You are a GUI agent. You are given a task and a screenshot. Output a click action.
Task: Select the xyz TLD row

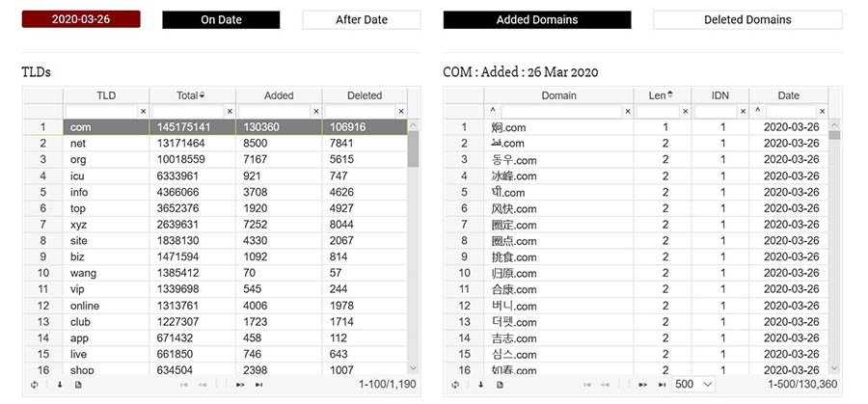215,224
